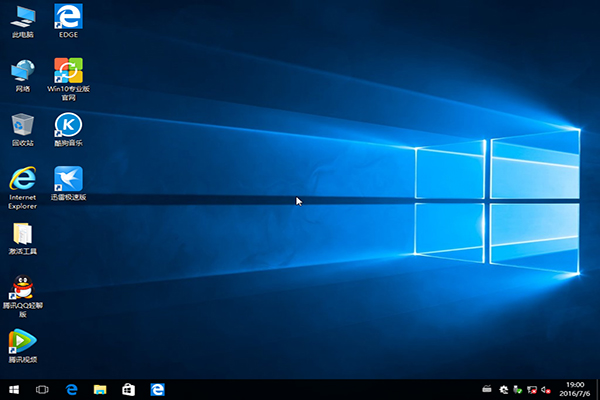600x400 pixels.
Task: Launch the 酷狗音乐 music shortcut
Action: pyautogui.click(x=68, y=125)
